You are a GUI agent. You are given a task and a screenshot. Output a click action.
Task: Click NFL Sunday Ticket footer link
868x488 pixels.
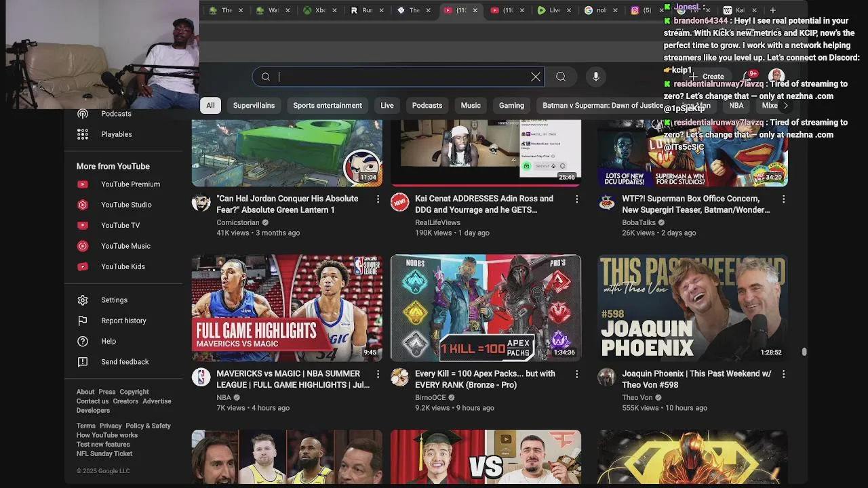(104, 453)
